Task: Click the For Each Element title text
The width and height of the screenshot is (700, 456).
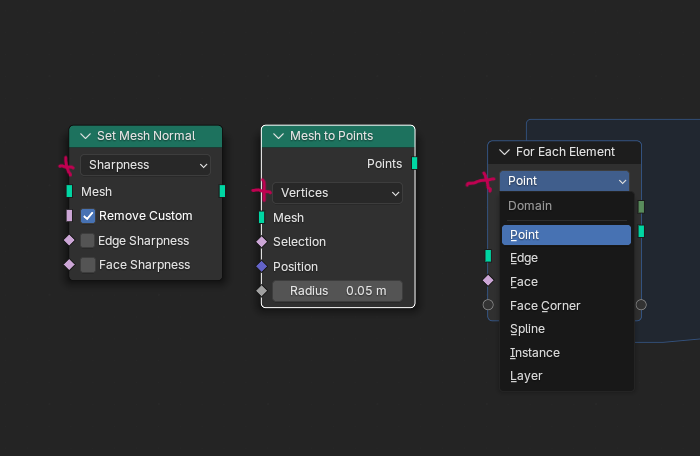Action: click(565, 152)
